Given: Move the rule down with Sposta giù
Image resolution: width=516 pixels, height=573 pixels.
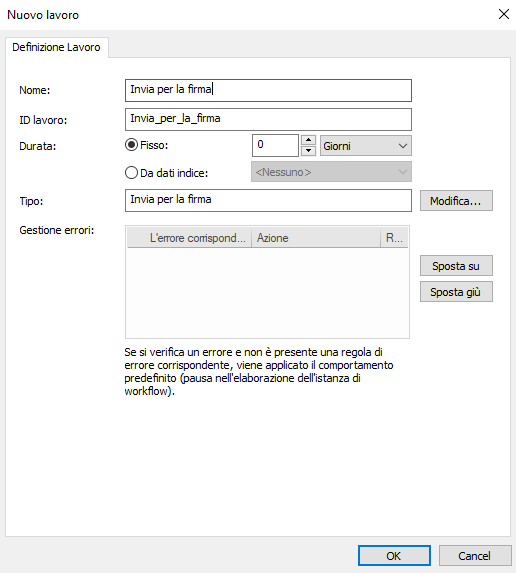Looking at the screenshot, I should 456,292.
